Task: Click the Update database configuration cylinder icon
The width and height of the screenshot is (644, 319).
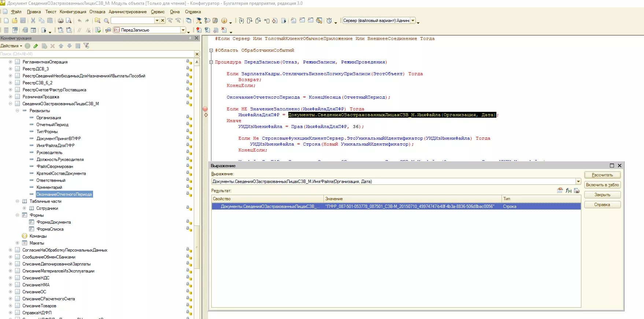Action: [25, 30]
